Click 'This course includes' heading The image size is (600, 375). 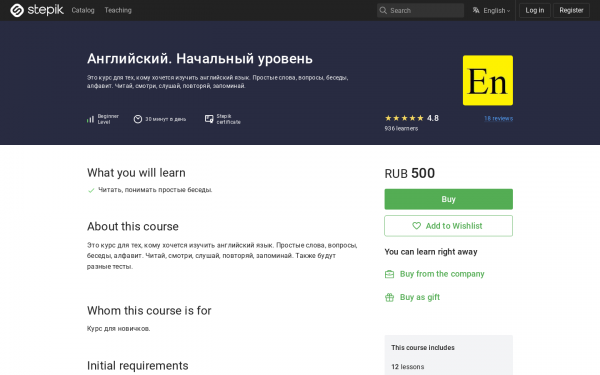(x=423, y=347)
